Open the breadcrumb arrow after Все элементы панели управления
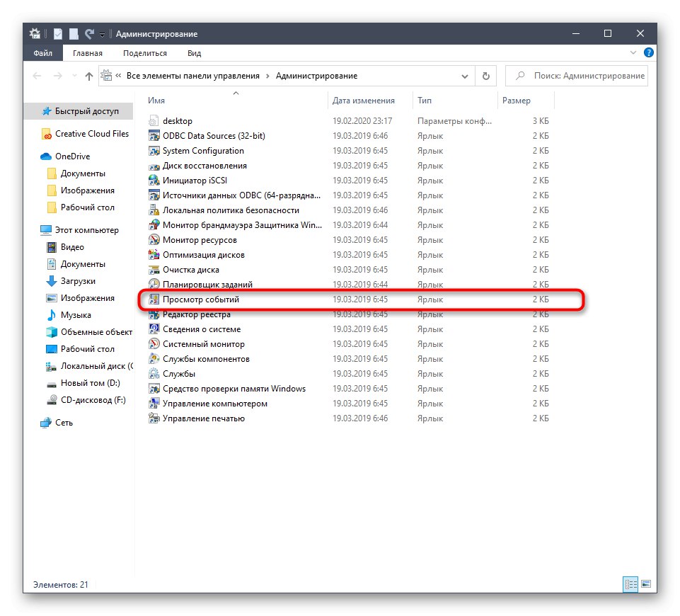The image size is (680, 616). pyautogui.click(x=267, y=76)
